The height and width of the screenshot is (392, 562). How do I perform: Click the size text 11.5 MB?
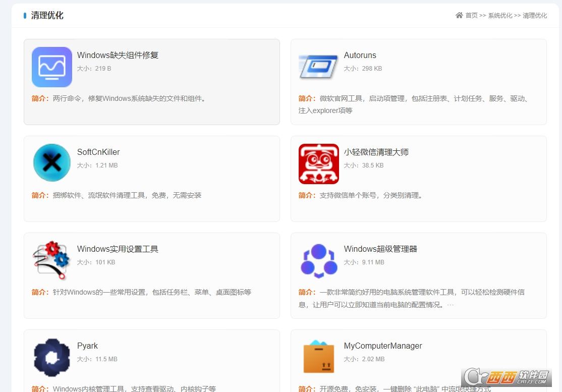pyautogui.click(x=106, y=359)
